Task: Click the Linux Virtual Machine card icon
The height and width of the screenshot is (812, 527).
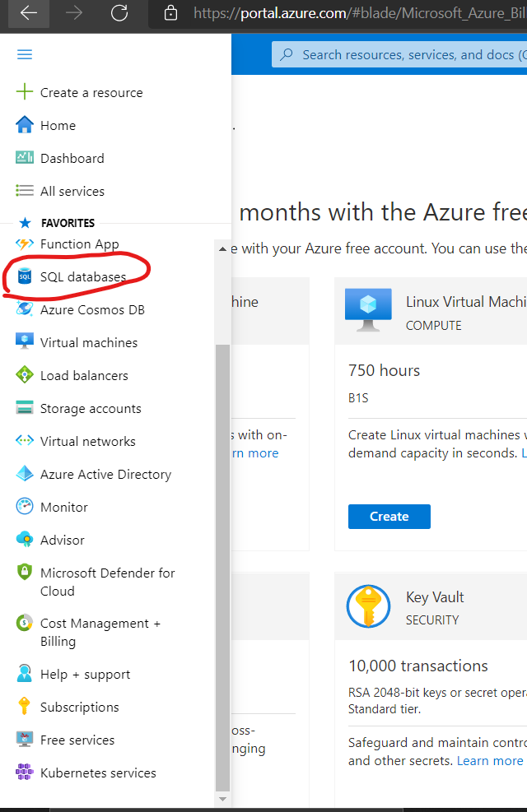Action: pyautogui.click(x=368, y=309)
